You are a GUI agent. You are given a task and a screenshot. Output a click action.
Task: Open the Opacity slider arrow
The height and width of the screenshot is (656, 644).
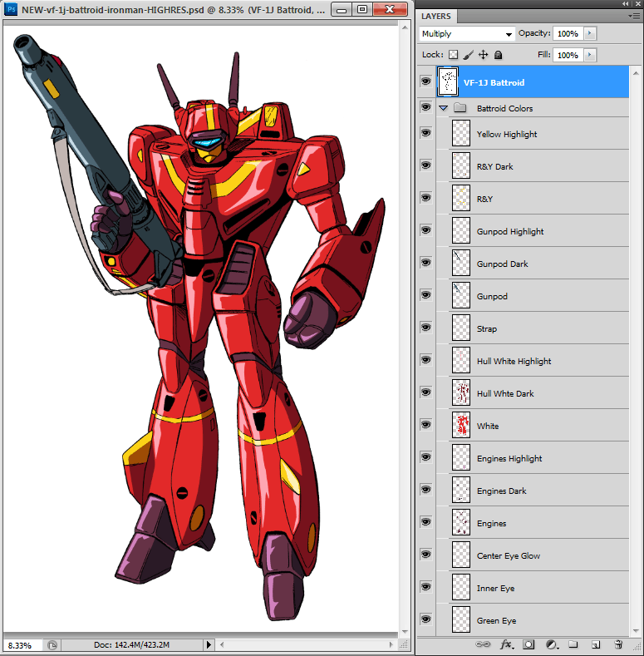590,33
